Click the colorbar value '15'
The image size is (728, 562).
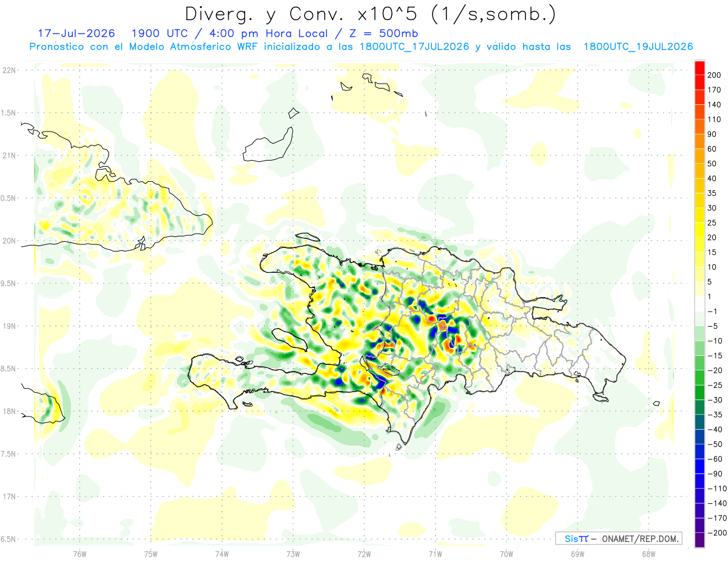(712, 252)
